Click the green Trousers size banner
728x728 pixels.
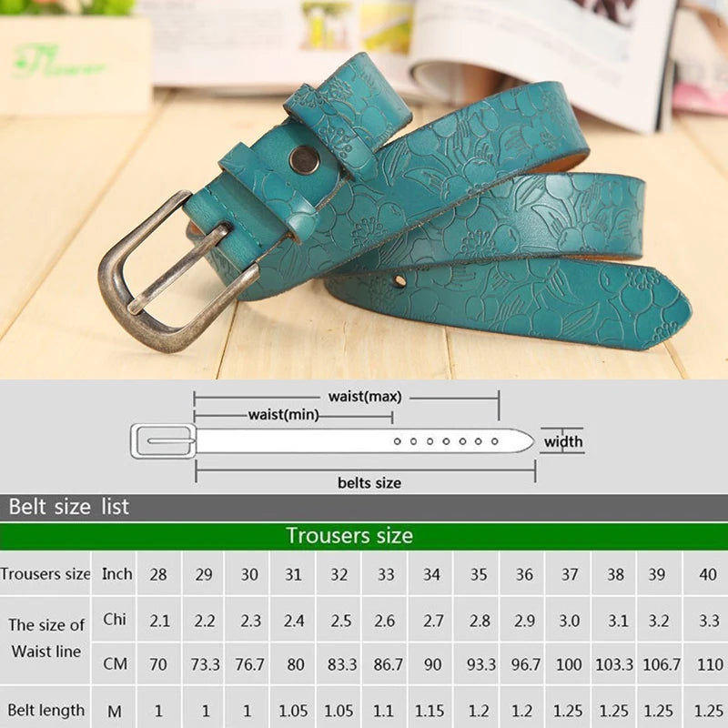364,536
